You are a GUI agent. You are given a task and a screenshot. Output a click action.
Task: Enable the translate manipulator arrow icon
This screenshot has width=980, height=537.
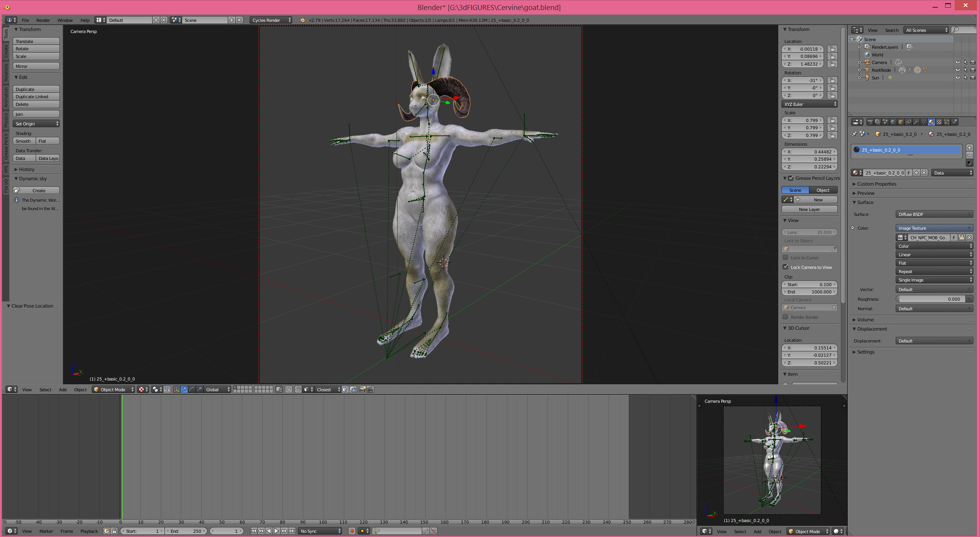[184, 389]
